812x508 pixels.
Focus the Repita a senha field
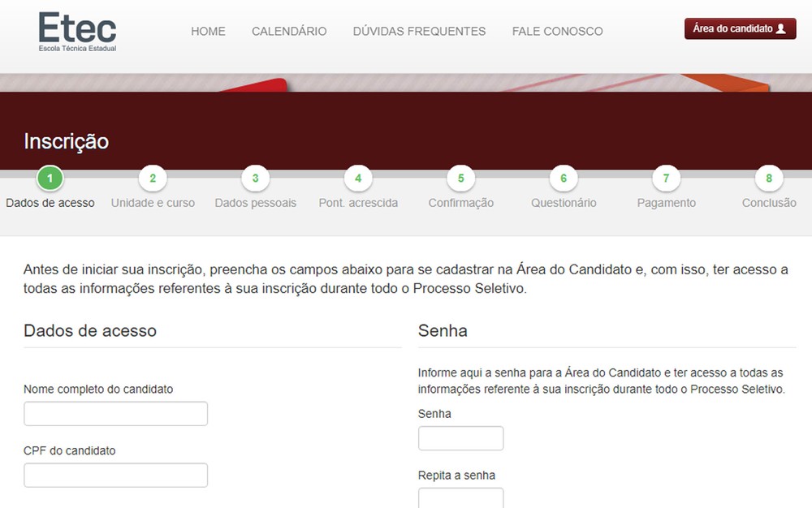(x=460, y=497)
